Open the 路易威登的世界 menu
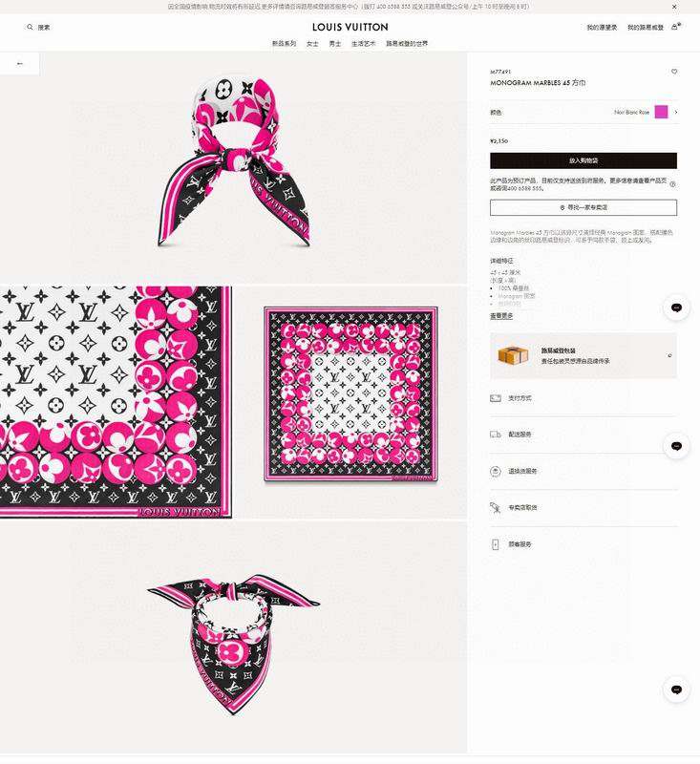 click(407, 43)
